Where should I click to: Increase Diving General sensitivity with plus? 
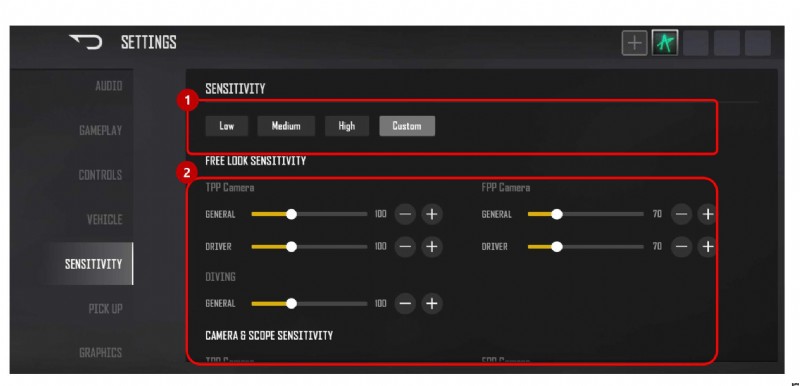[x=432, y=304]
